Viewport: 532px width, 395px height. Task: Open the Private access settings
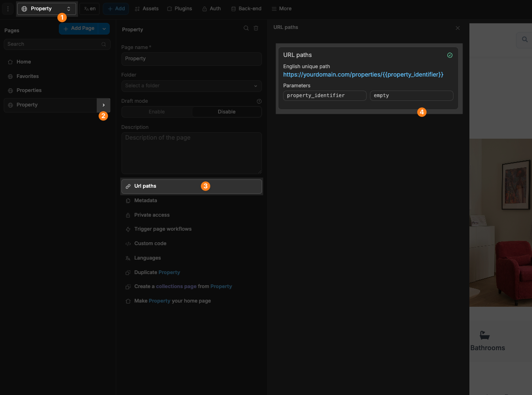pos(152,215)
